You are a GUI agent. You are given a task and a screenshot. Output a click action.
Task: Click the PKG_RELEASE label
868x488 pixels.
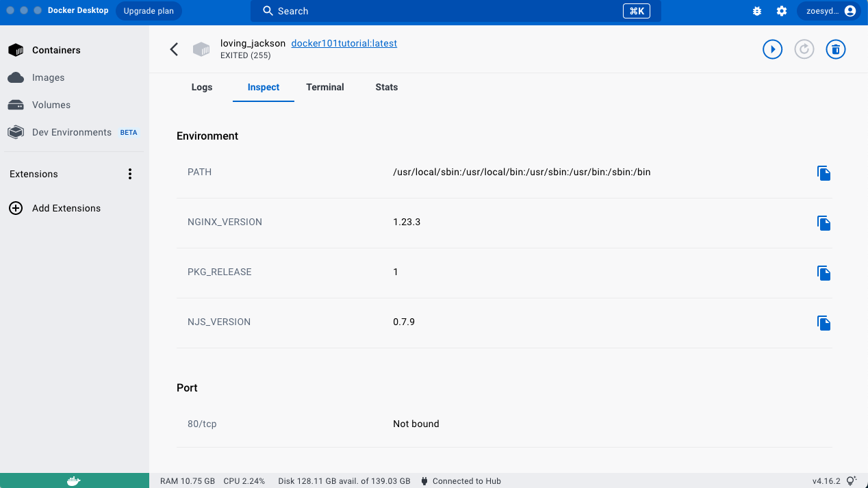tap(220, 272)
